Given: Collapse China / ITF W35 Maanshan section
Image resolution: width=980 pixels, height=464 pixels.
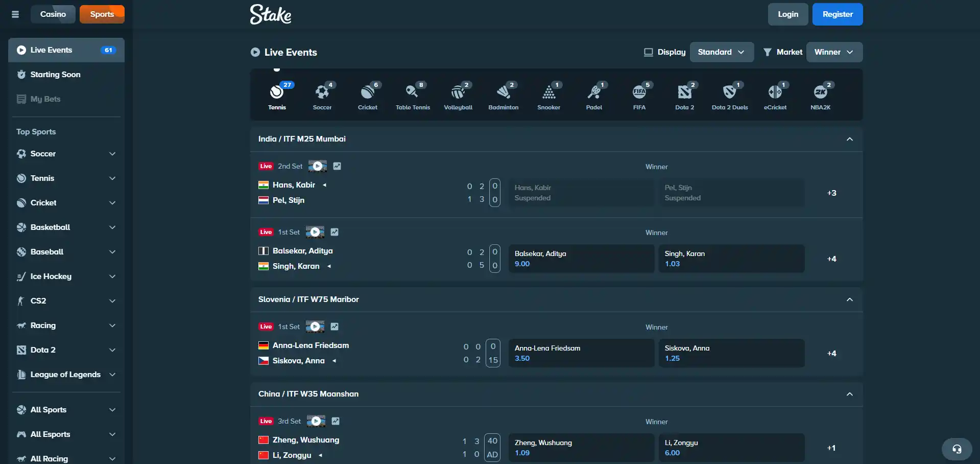Looking at the screenshot, I should point(850,394).
